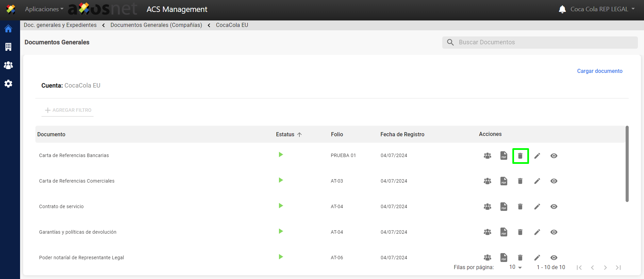Expand the Coca Cola REP LEGAL user menu

(602, 9)
